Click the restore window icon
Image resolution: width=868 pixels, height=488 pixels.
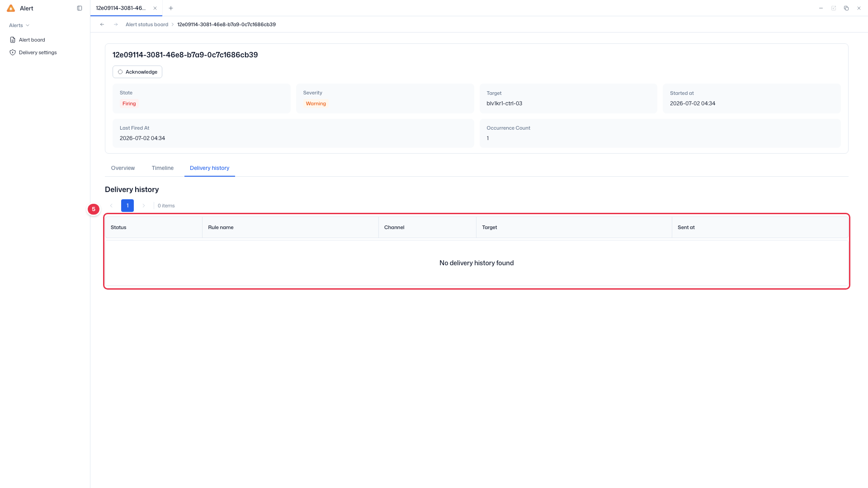pos(846,8)
